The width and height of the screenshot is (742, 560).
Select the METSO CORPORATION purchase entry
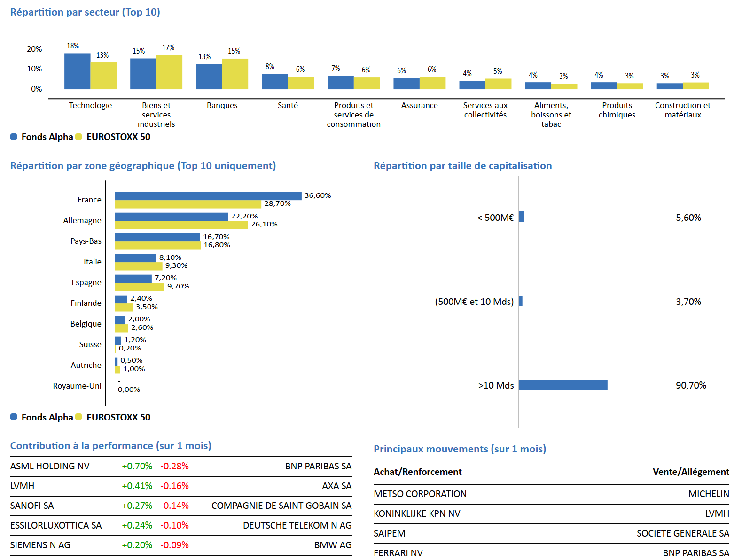click(420, 494)
